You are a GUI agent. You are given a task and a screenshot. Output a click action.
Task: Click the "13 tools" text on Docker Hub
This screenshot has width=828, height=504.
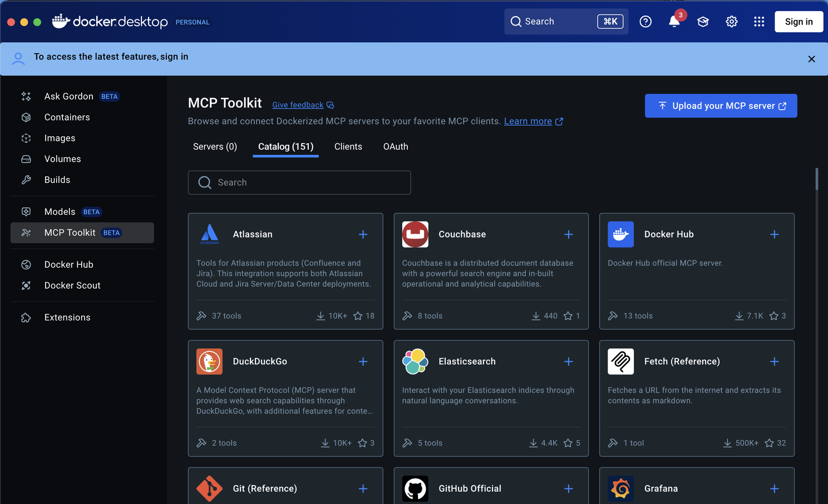point(638,316)
